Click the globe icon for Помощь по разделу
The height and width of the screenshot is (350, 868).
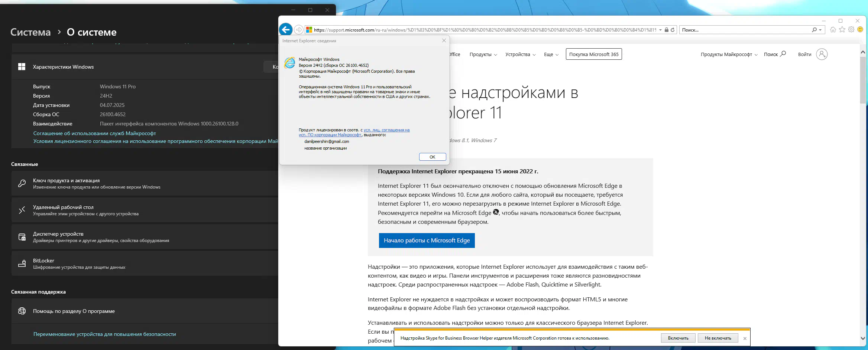tap(22, 311)
